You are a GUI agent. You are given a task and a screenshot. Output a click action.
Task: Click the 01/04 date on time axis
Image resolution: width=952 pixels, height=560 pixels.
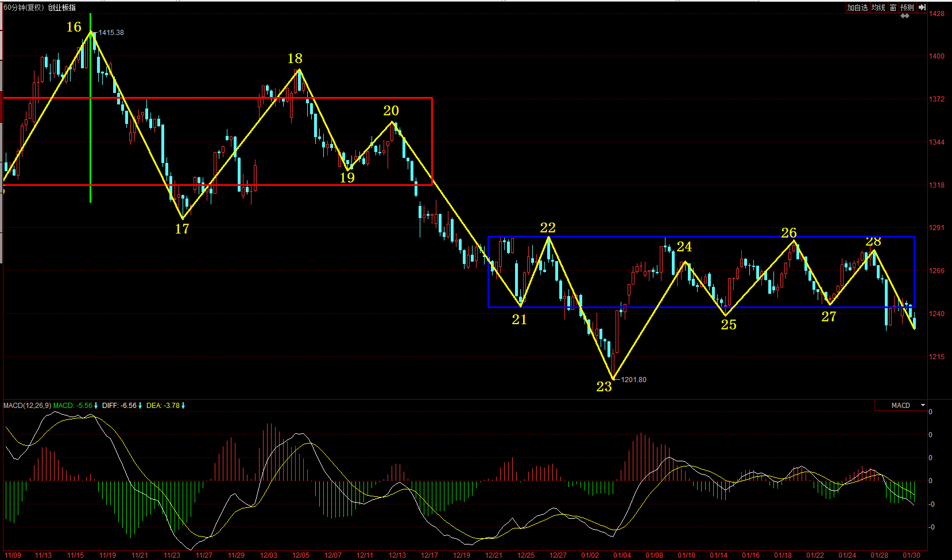point(622,555)
